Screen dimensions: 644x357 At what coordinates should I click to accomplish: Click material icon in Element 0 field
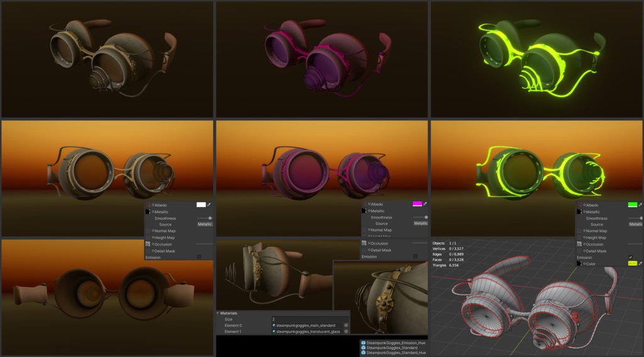pos(274,326)
